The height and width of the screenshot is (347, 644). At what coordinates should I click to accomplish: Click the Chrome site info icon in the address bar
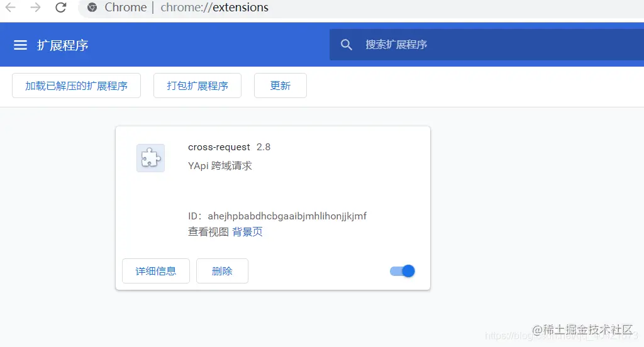pyautogui.click(x=92, y=8)
